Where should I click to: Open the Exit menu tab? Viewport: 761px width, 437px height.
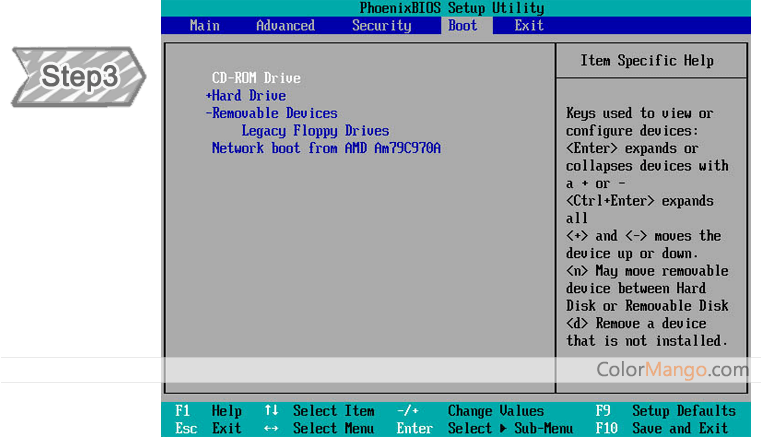click(529, 26)
